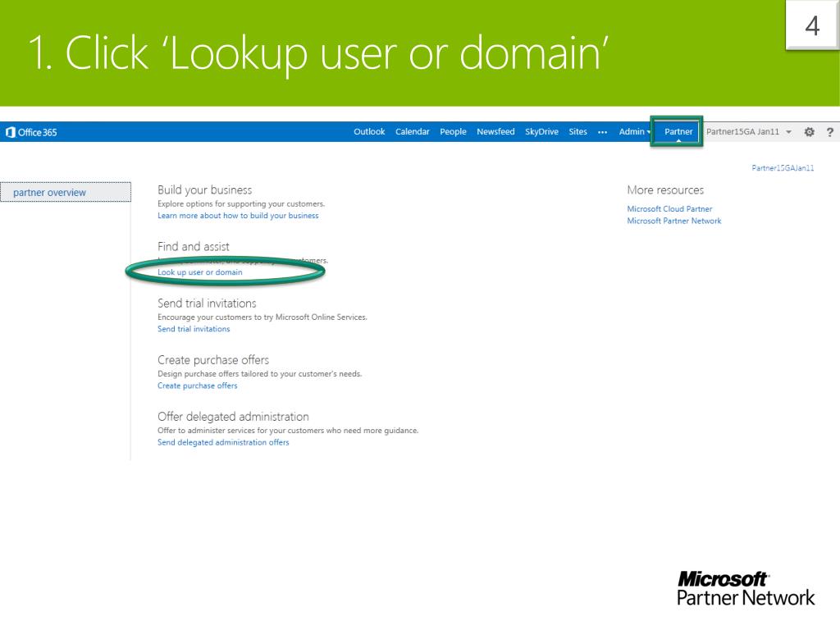The image size is (840, 630).
Task: Click the 'Create purchase offers' link
Action: tap(197, 386)
